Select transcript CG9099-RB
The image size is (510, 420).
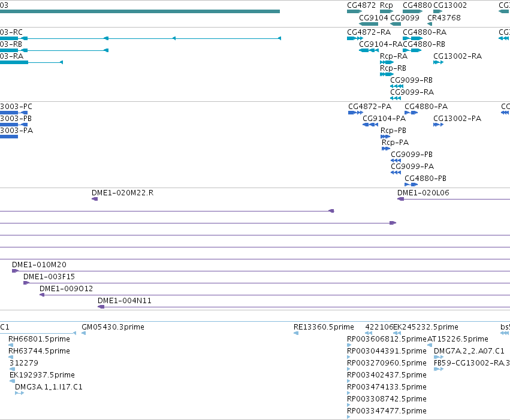[397, 86]
